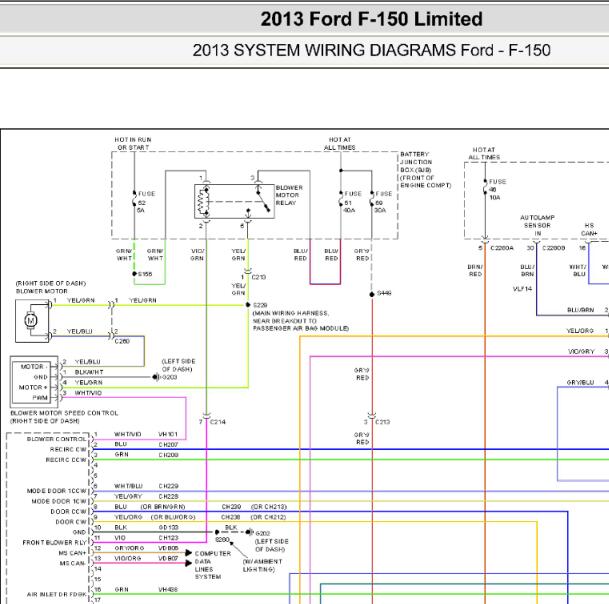Click the "(OR CH213)" alternate circuit note
The image size is (609, 604).
pos(269,507)
